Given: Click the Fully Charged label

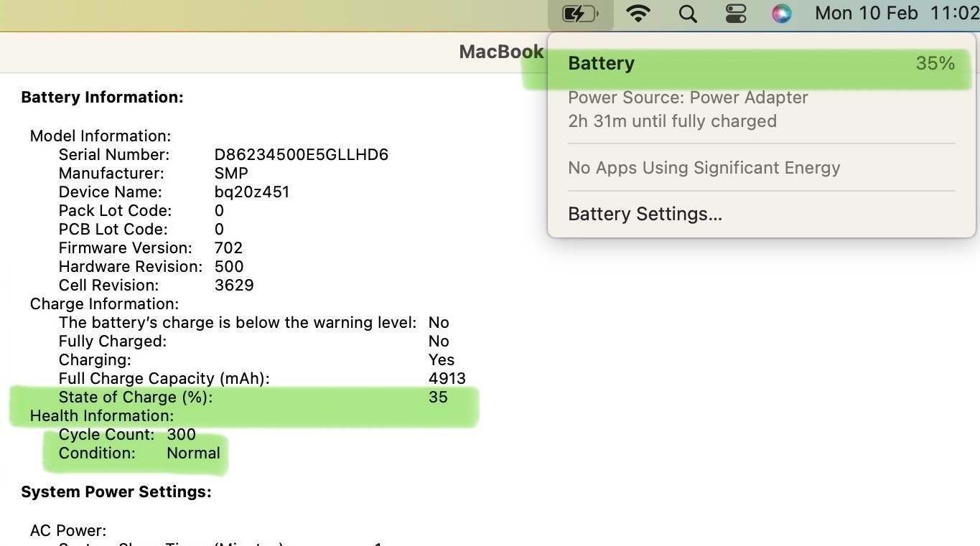Looking at the screenshot, I should tap(113, 341).
